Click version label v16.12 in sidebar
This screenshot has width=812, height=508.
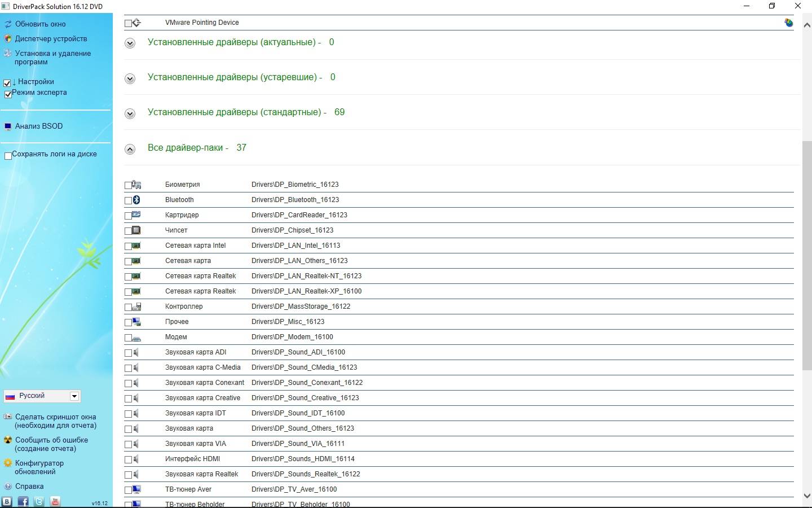[99, 503]
